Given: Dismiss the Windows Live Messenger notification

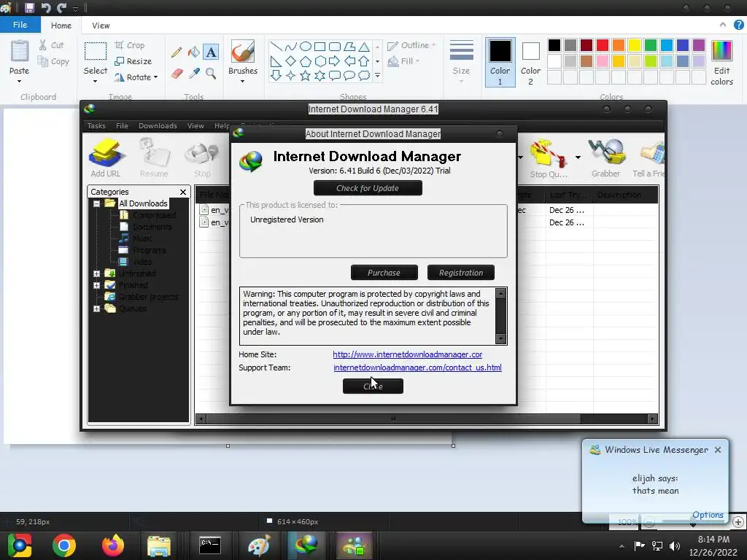Looking at the screenshot, I should tap(718, 450).
